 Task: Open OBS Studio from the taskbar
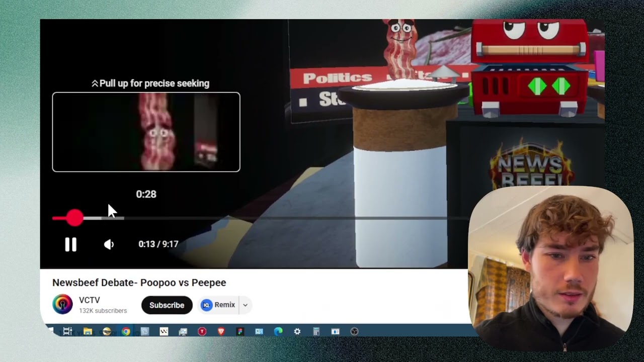(354, 331)
